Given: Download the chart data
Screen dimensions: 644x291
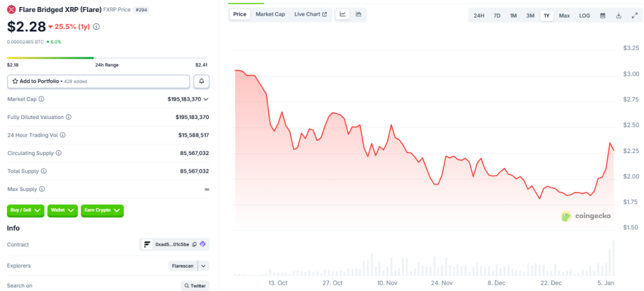Looking at the screenshot, I should pos(618,15).
